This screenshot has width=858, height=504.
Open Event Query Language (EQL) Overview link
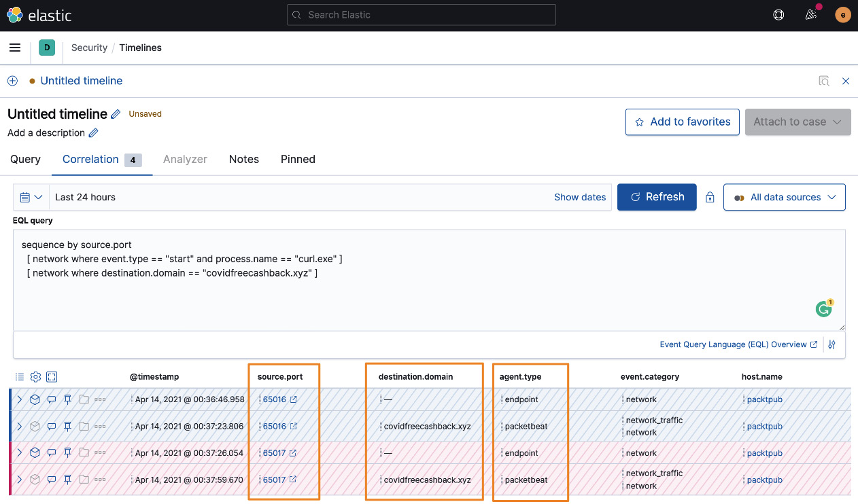pyautogui.click(x=738, y=344)
